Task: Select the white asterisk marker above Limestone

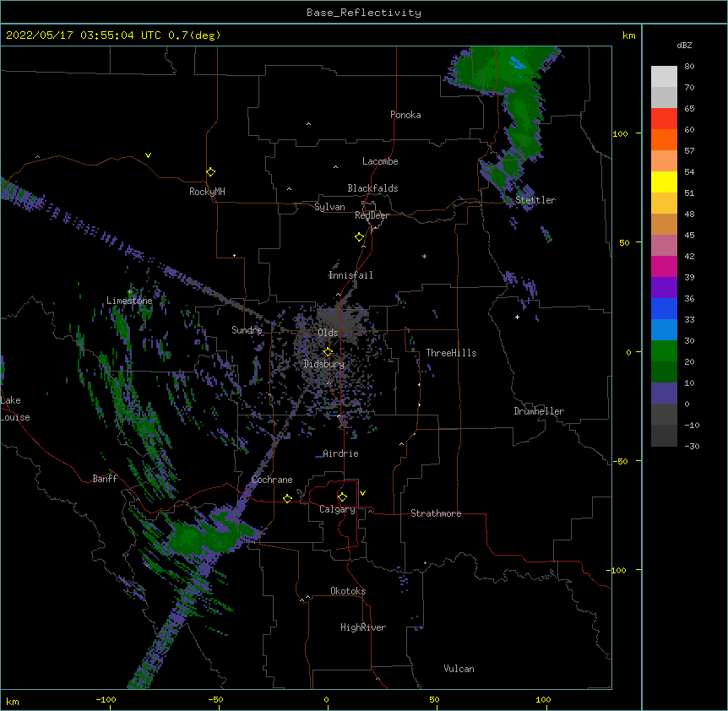Action: 129,292
